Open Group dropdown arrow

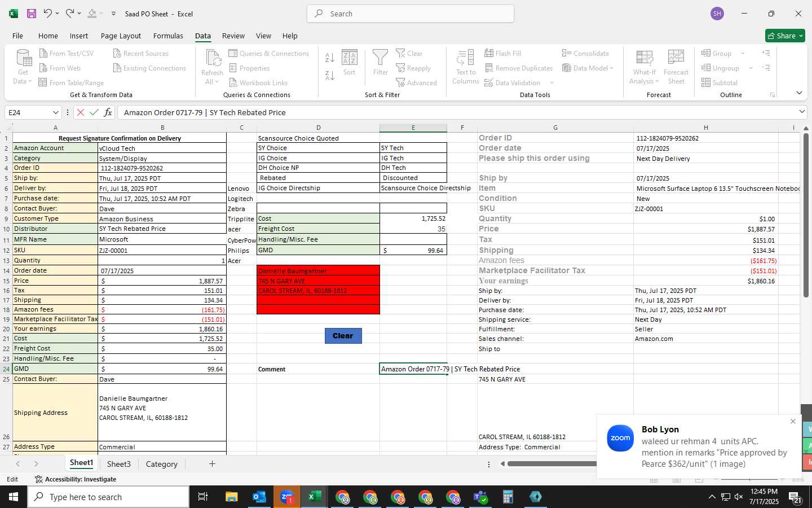click(743, 53)
